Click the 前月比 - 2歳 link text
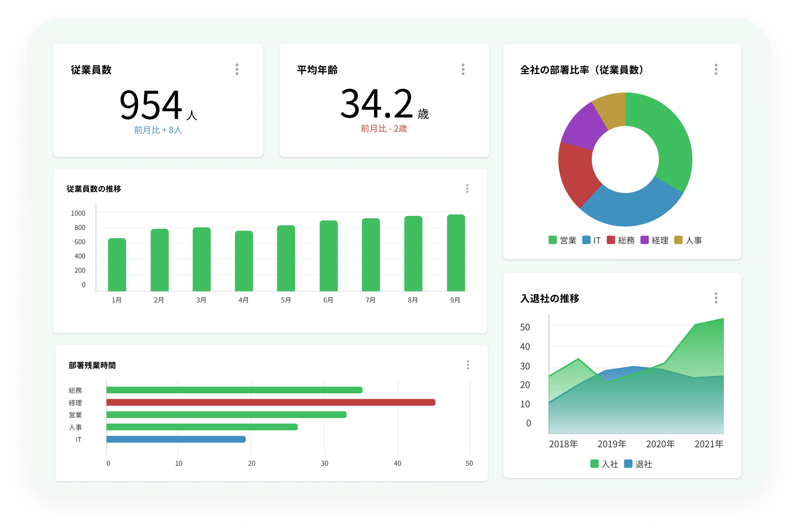The height and width of the screenshot is (532, 798). [x=384, y=129]
